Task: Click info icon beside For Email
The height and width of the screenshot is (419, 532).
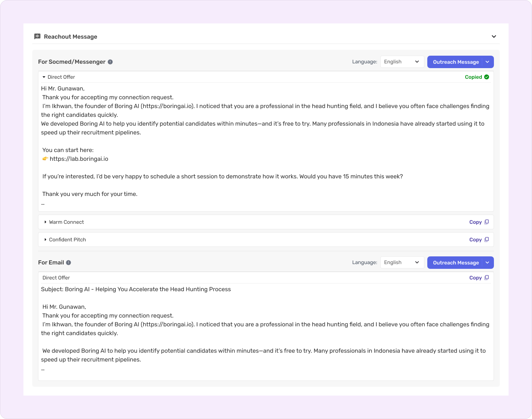Action: click(x=68, y=263)
